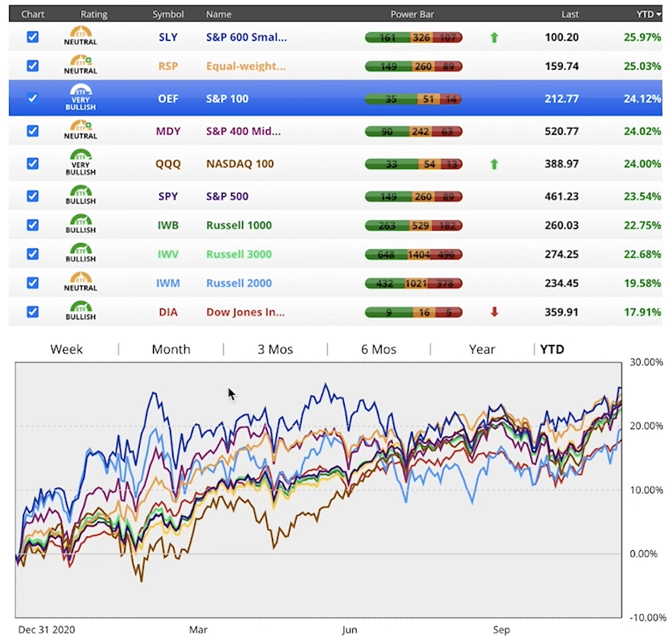Toggle QQQ chart checkbox off
672x643 pixels.
point(33,163)
